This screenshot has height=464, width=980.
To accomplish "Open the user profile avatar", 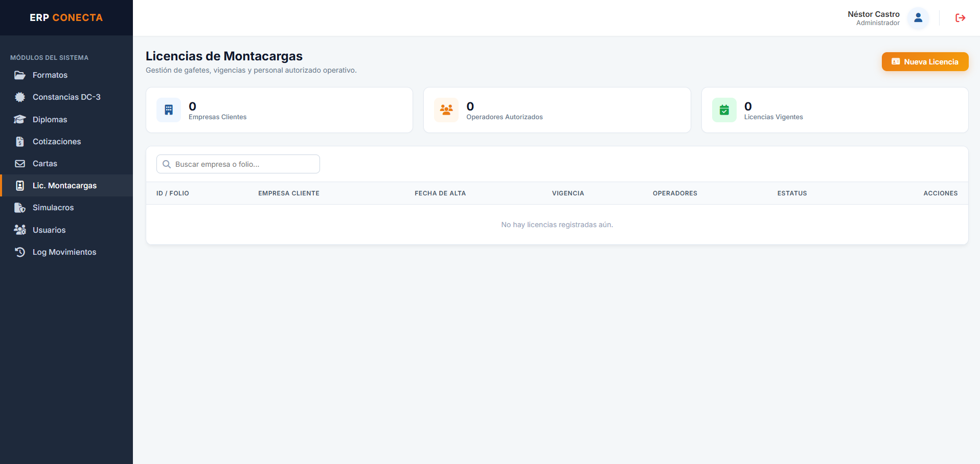I will (x=918, y=18).
